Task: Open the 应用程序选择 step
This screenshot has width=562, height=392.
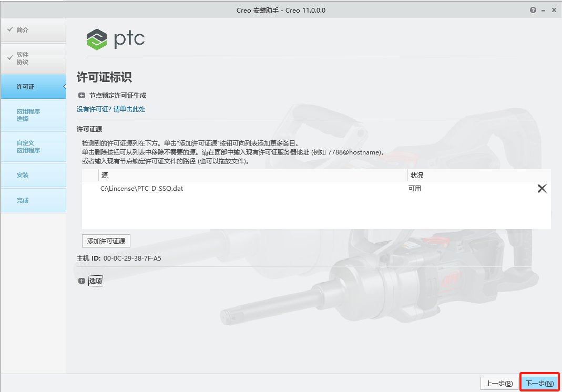Action: coord(33,115)
